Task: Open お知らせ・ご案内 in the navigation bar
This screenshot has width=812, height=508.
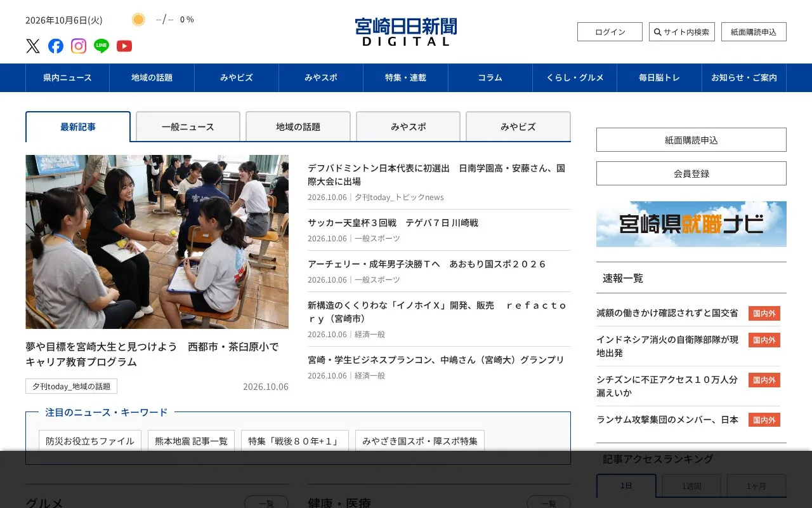Action: coord(744,77)
